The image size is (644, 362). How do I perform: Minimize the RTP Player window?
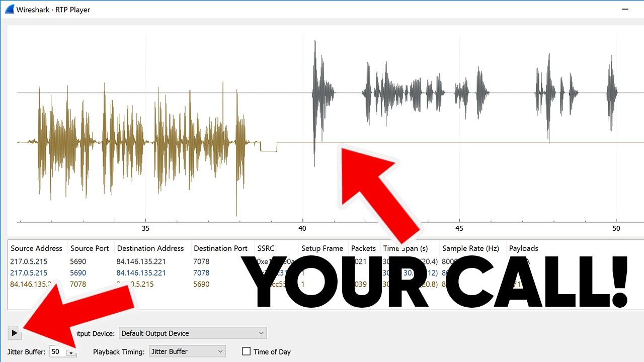625,9
